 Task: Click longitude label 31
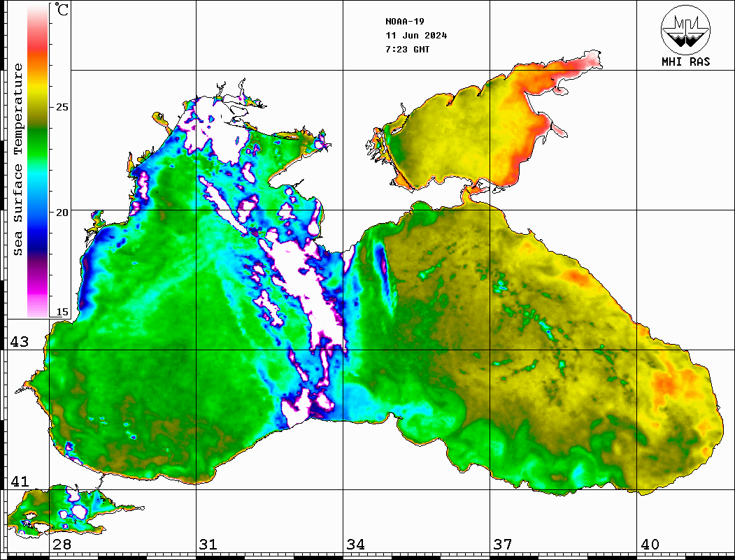[208, 545]
